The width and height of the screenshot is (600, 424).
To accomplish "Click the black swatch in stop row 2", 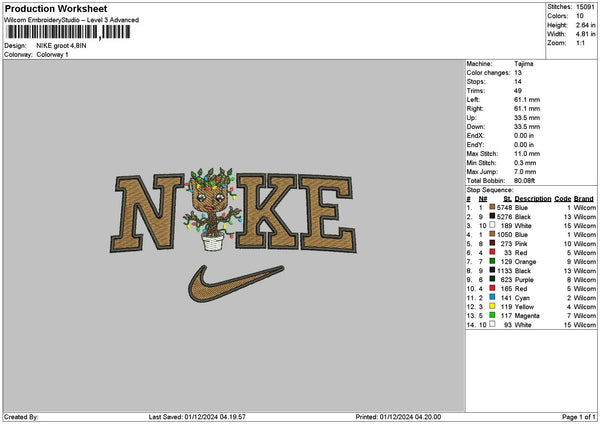I will 492,216.
